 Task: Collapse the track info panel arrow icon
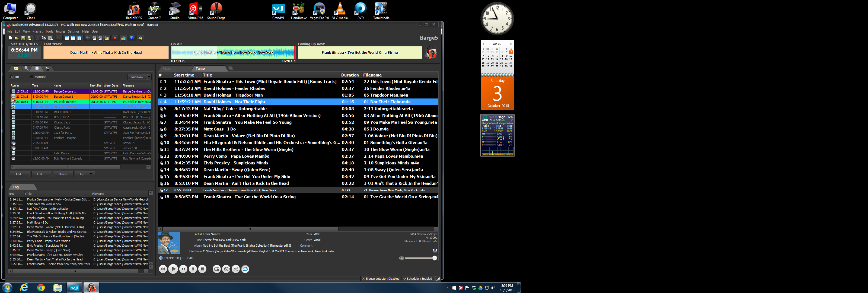point(435,250)
